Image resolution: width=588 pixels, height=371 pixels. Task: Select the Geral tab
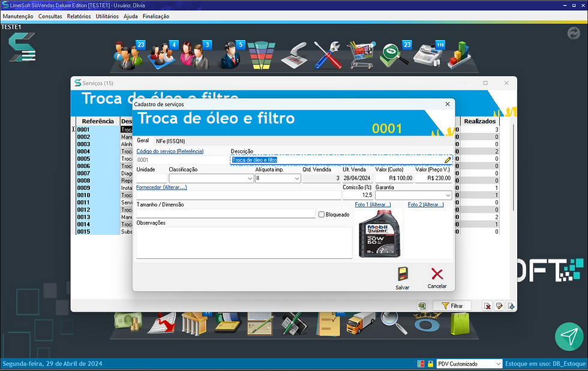(x=143, y=140)
